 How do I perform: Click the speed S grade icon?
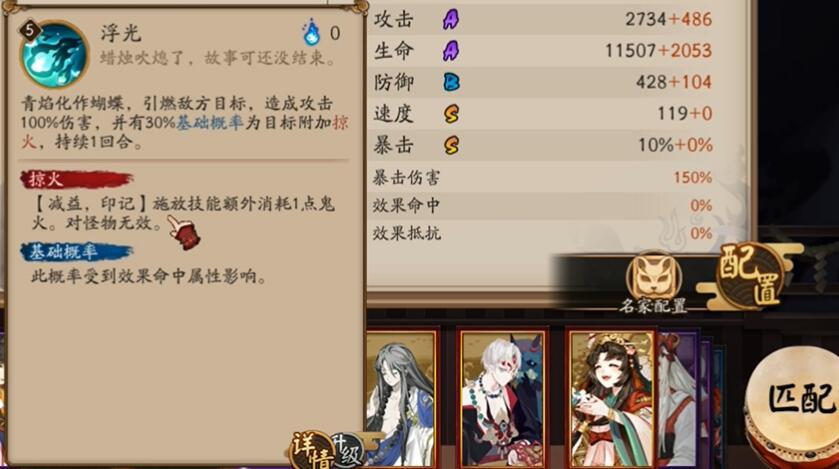tap(452, 113)
